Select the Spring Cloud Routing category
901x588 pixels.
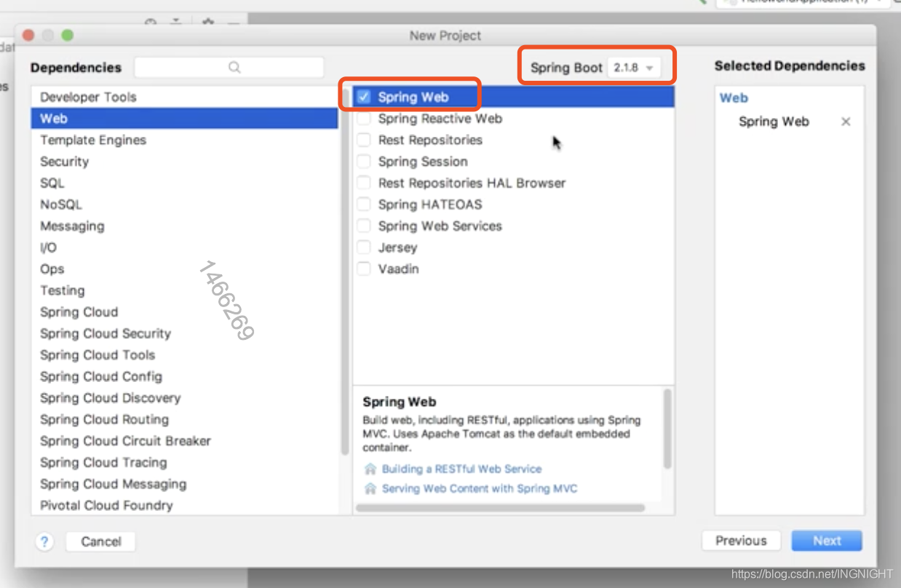pyautogui.click(x=185, y=419)
